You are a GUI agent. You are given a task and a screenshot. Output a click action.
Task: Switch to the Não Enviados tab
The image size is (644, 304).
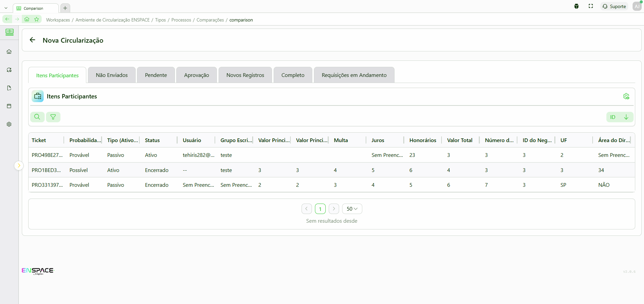click(111, 75)
